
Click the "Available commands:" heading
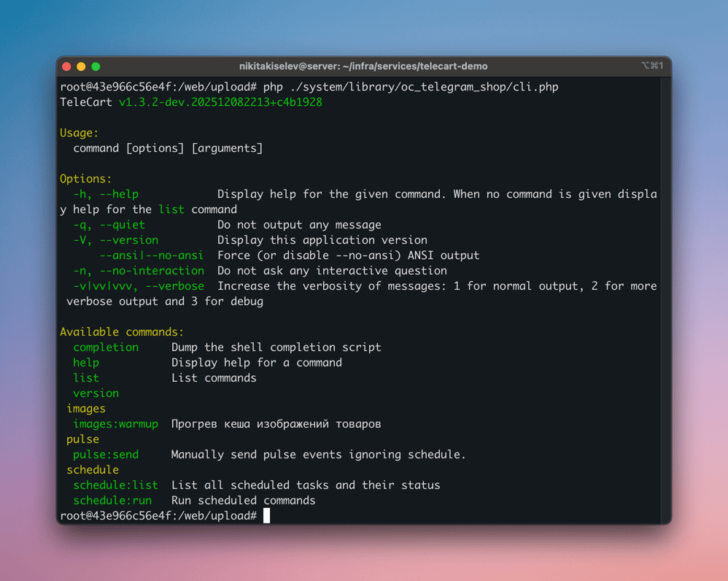coord(122,332)
